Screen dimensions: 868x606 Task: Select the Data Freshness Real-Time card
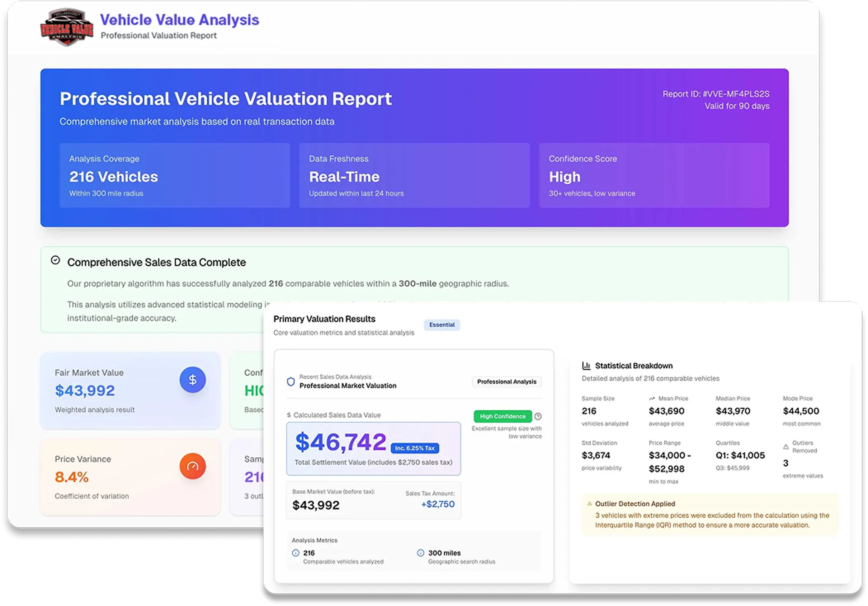point(414,175)
